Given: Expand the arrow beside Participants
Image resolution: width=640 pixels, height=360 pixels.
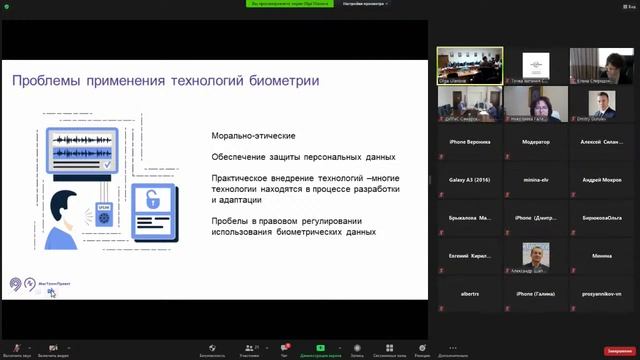Looking at the screenshot, I should tap(267, 348).
